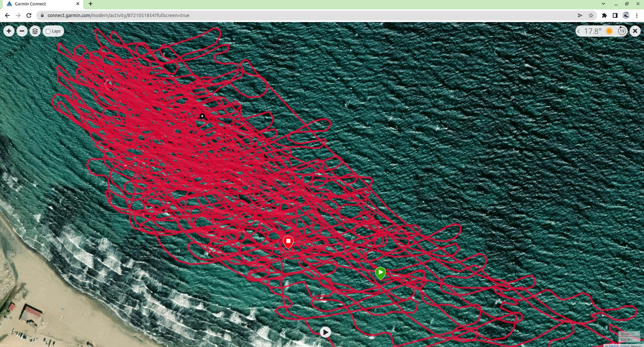Click the wind direction 19 indicator
The width and height of the screenshot is (644, 347).
click(622, 31)
